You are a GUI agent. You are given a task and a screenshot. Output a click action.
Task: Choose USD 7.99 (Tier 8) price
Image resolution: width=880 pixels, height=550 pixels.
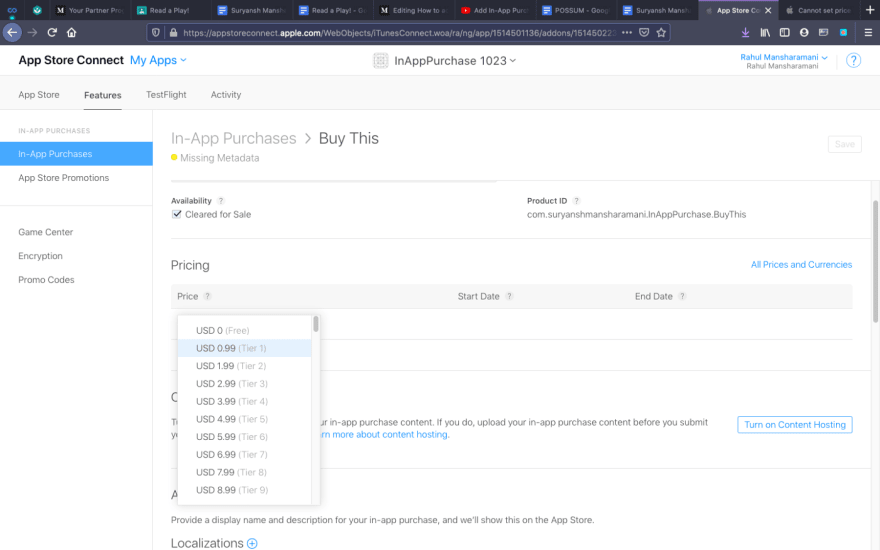coord(244,473)
